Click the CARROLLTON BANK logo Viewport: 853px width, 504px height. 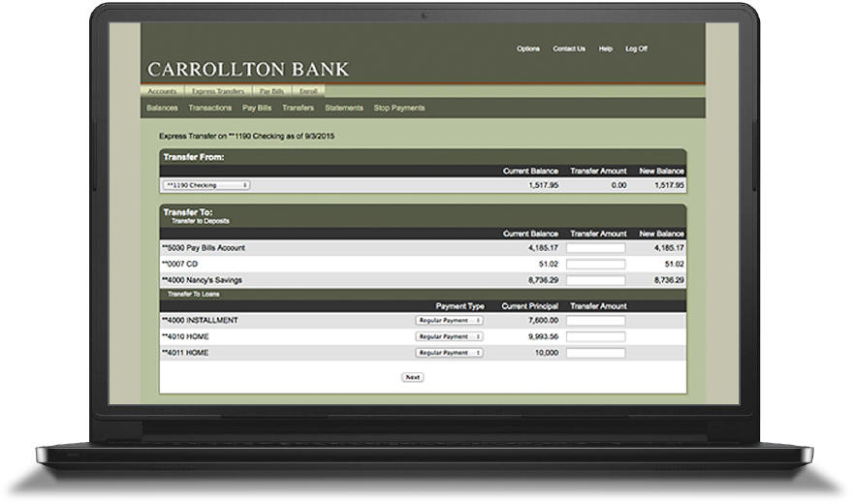248,70
